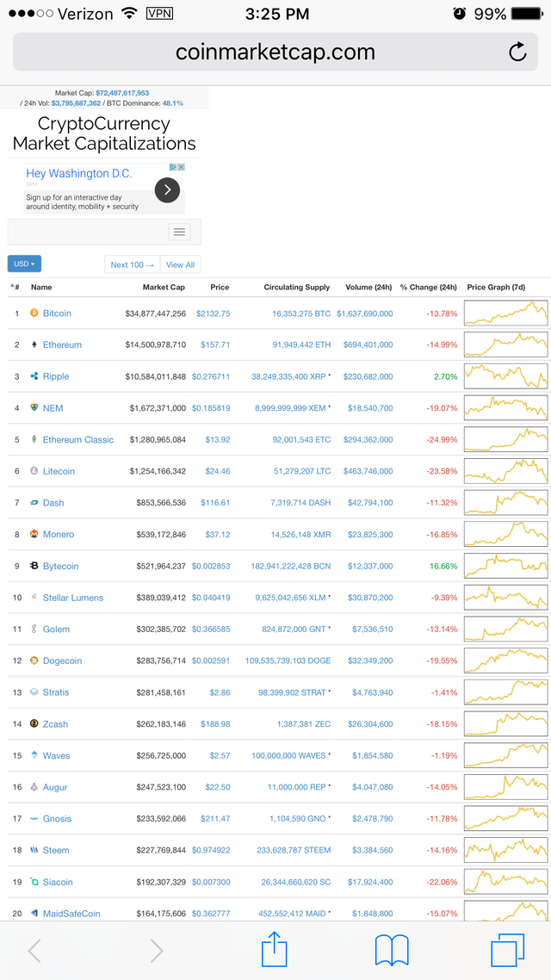Click the Monero logo icon

(34, 535)
